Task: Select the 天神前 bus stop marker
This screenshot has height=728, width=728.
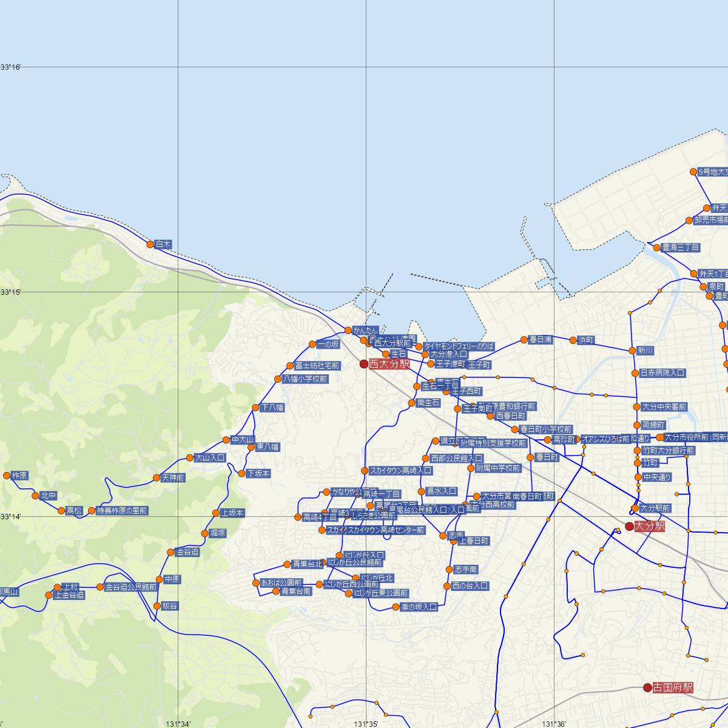Action: pos(157,478)
